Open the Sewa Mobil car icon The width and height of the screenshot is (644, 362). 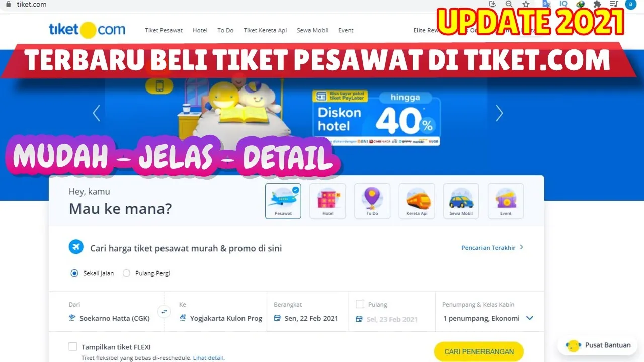click(461, 201)
